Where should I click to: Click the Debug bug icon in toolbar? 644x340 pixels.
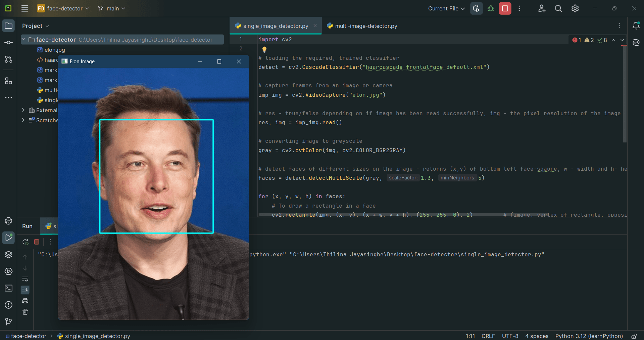pyautogui.click(x=491, y=8)
